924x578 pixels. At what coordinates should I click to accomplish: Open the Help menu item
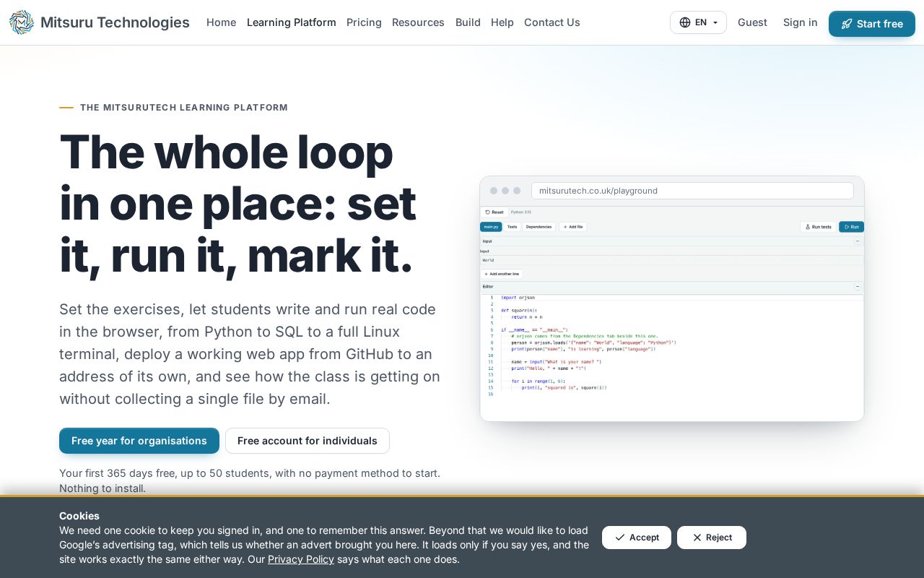point(502,22)
